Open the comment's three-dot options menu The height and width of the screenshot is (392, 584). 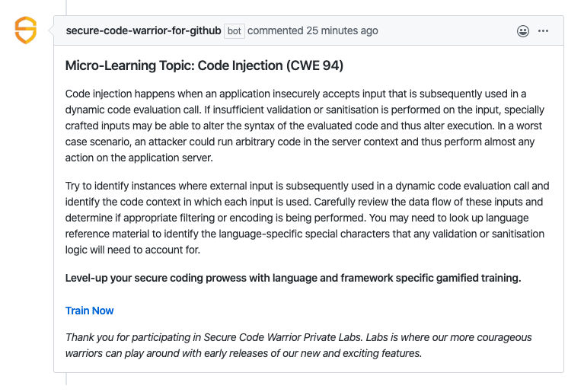point(543,31)
